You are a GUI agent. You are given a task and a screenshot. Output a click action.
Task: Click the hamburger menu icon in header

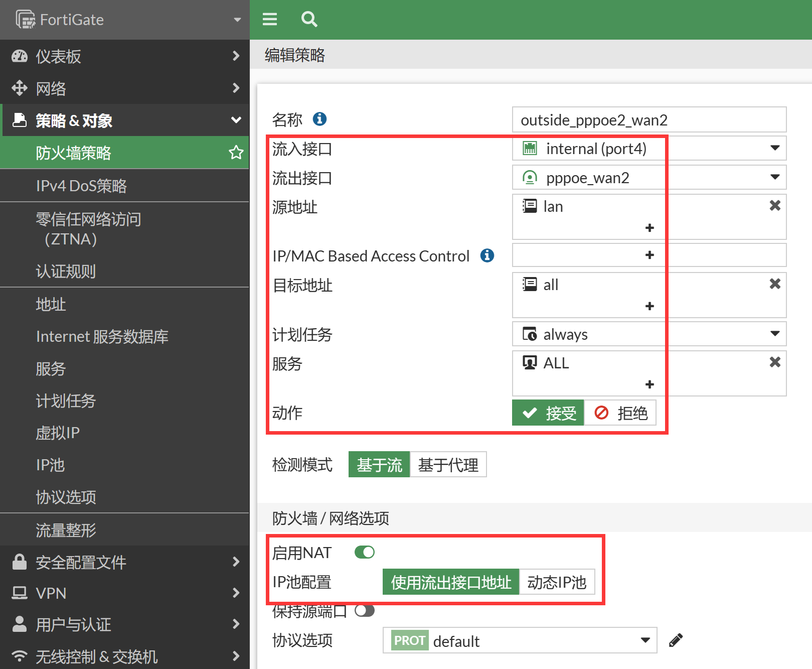click(x=270, y=19)
